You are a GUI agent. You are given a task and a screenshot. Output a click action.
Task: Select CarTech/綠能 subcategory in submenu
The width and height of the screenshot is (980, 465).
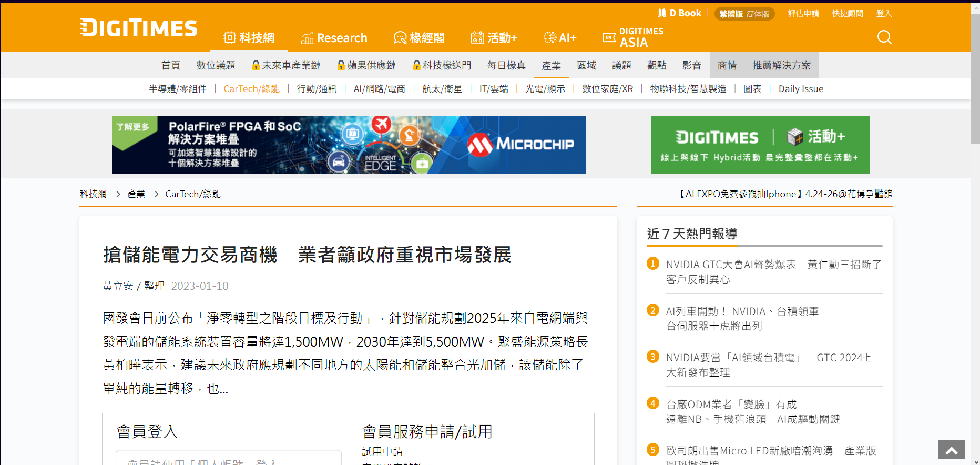point(251,89)
